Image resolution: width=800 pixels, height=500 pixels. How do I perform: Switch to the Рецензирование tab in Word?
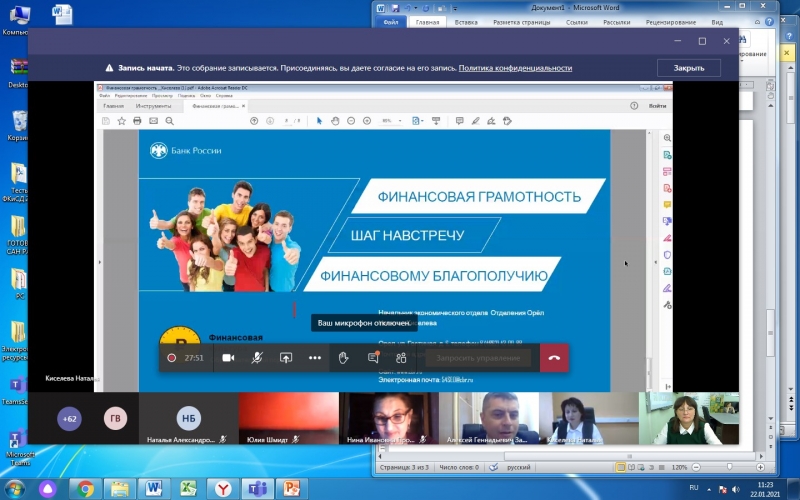pyautogui.click(x=670, y=22)
